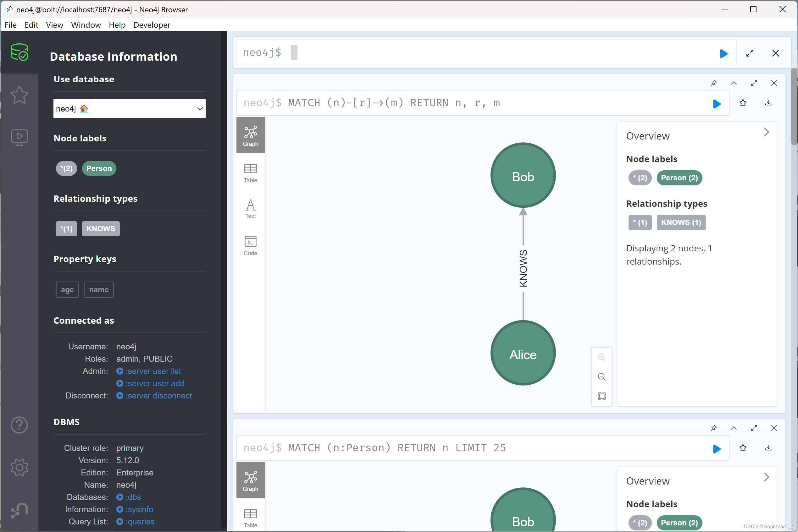Collapse first result frame with up chevron
The height and width of the screenshot is (532, 798).
coord(734,83)
